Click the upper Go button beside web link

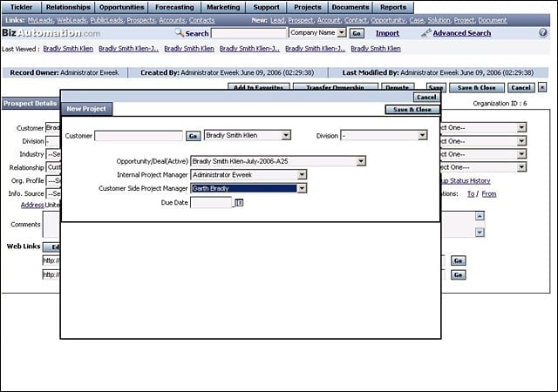(458, 260)
